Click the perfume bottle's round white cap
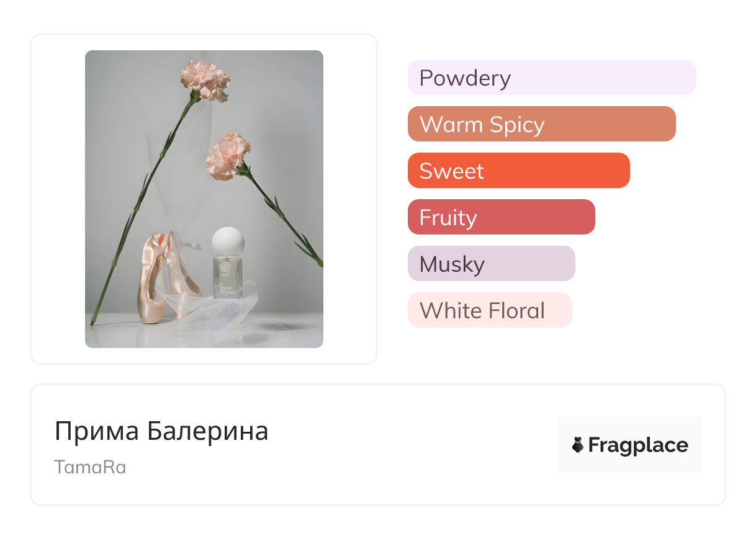This screenshot has height=536, width=756. click(x=228, y=241)
